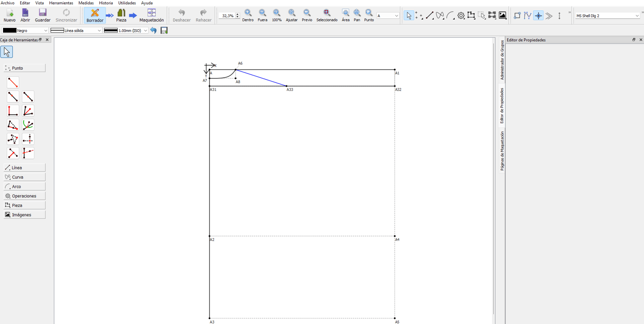Zoom out using the Fuera button
Image resolution: width=644 pixels, height=324 pixels.
tap(262, 15)
